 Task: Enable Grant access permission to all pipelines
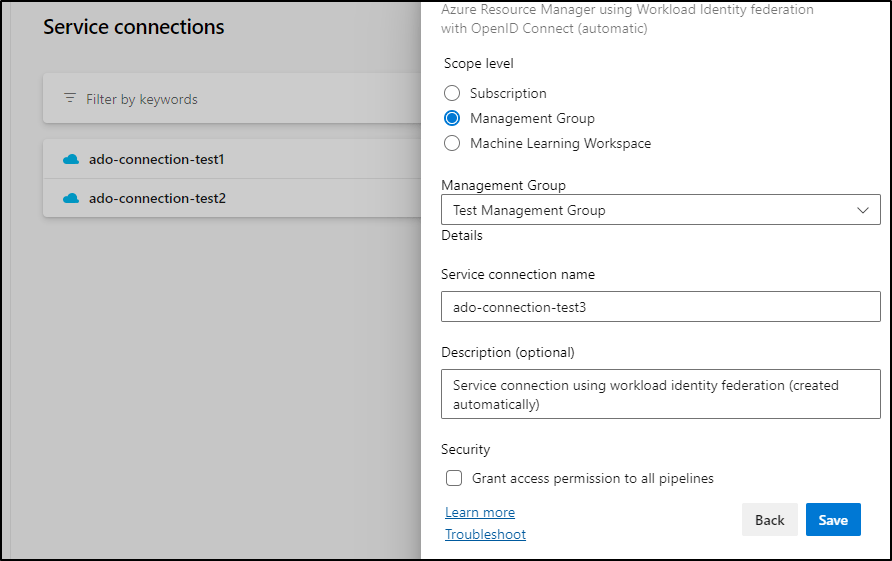(454, 478)
